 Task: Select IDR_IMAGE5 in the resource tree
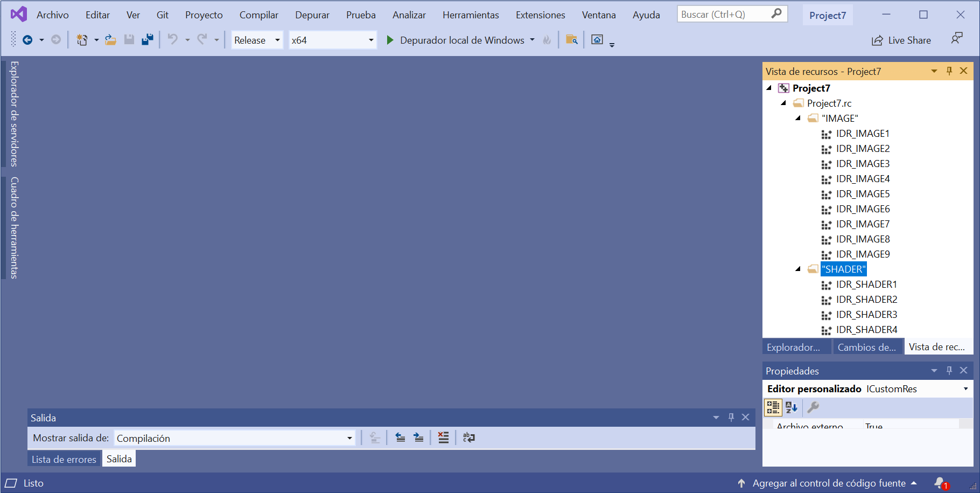tap(863, 193)
